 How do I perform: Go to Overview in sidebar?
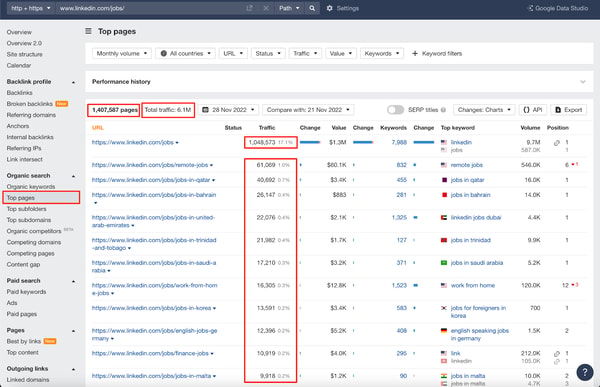point(19,32)
